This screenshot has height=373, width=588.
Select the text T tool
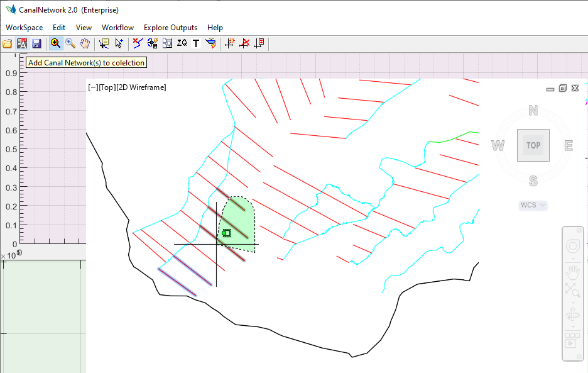196,43
